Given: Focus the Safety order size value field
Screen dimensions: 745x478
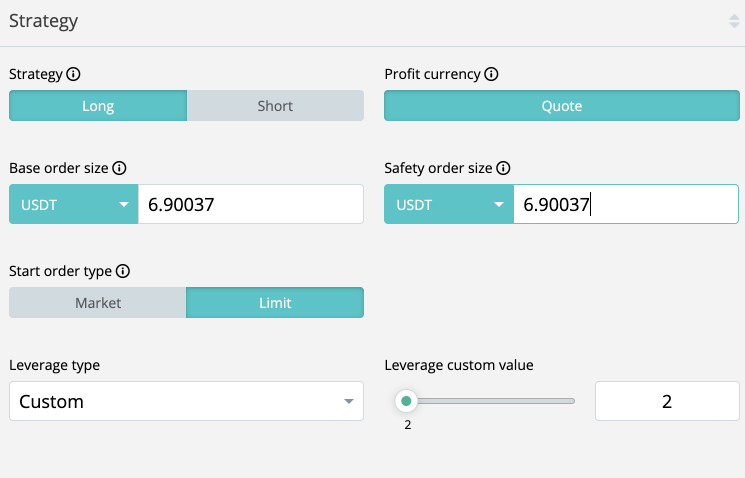Looking at the screenshot, I should tap(626, 204).
